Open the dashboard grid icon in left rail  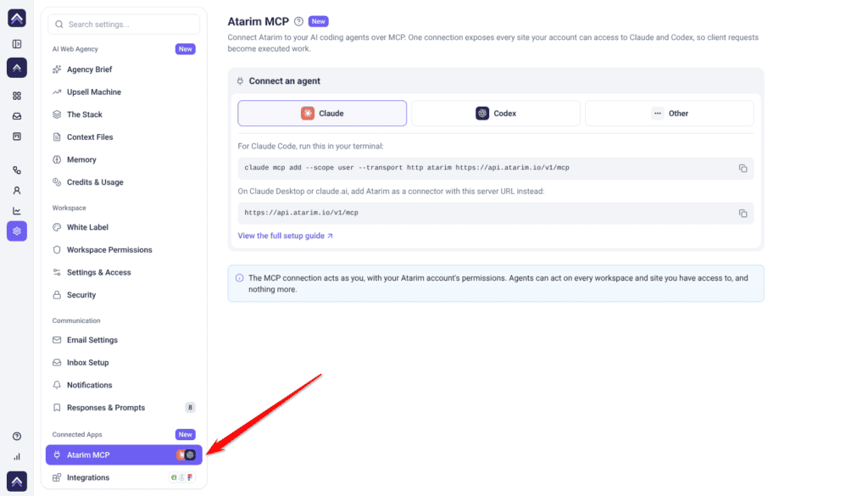(17, 96)
